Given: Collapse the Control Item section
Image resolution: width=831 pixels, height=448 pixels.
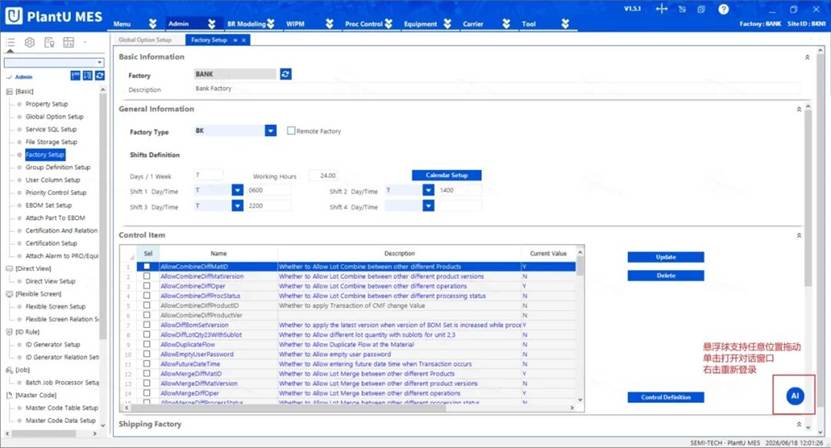Looking at the screenshot, I should [x=799, y=235].
